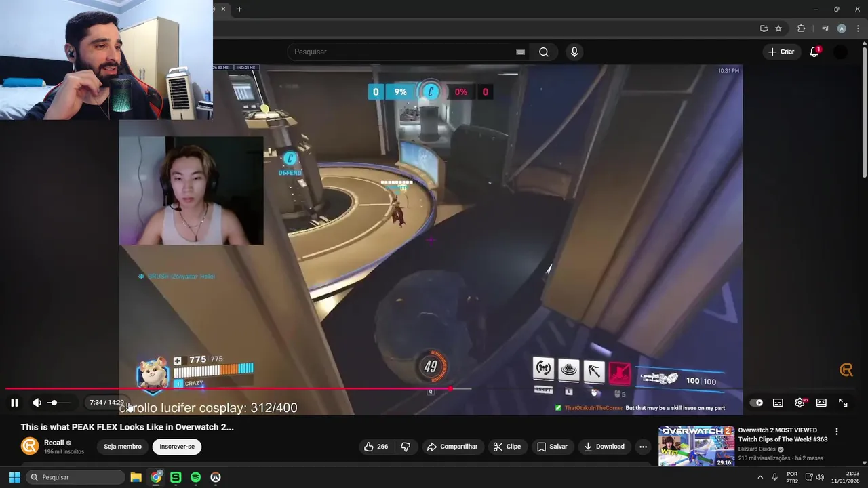This screenshot has width=868, height=488.
Task: Open Spotify from the taskbar
Action: [x=195, y=477]
